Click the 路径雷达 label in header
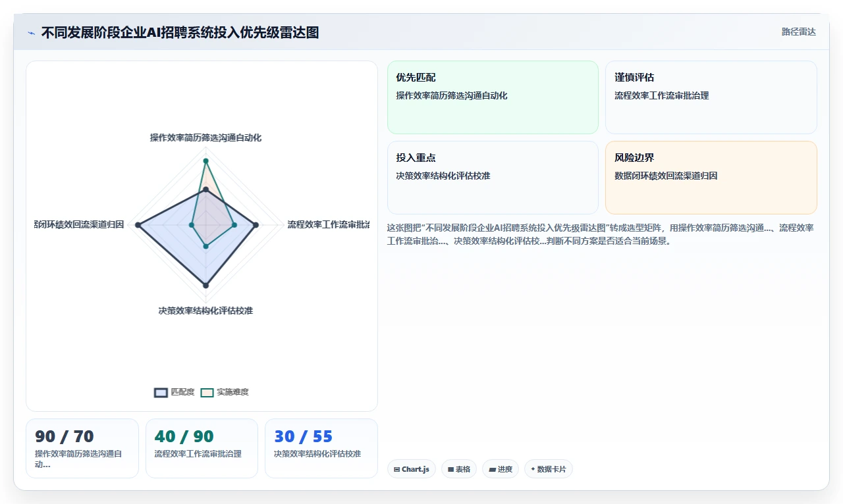 click(798, 32)
